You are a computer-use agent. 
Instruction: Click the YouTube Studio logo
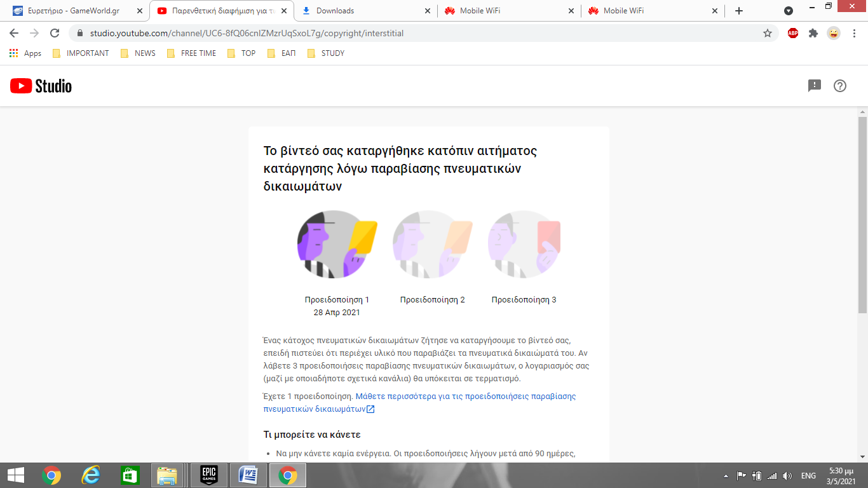41,86
